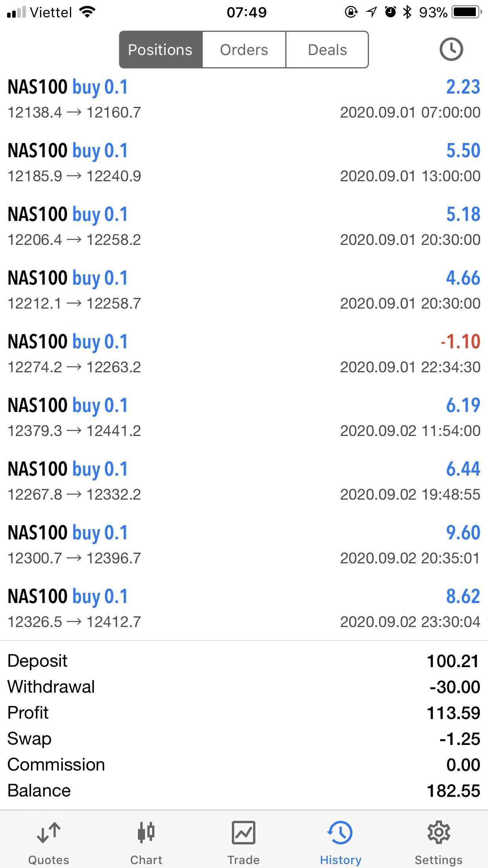
Task: Tap the History clock icon
Action: 340,832
